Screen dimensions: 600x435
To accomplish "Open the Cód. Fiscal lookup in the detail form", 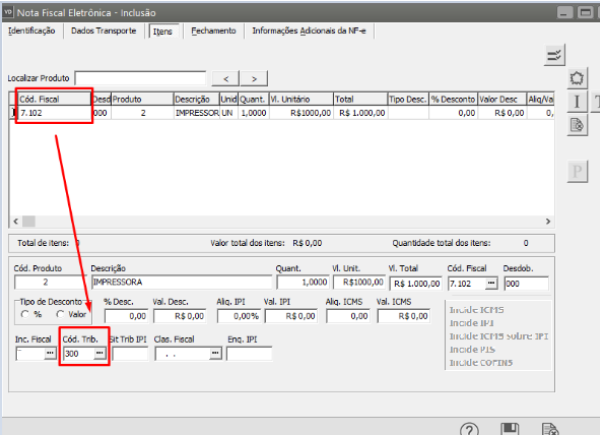I will (x=491, y=284).
